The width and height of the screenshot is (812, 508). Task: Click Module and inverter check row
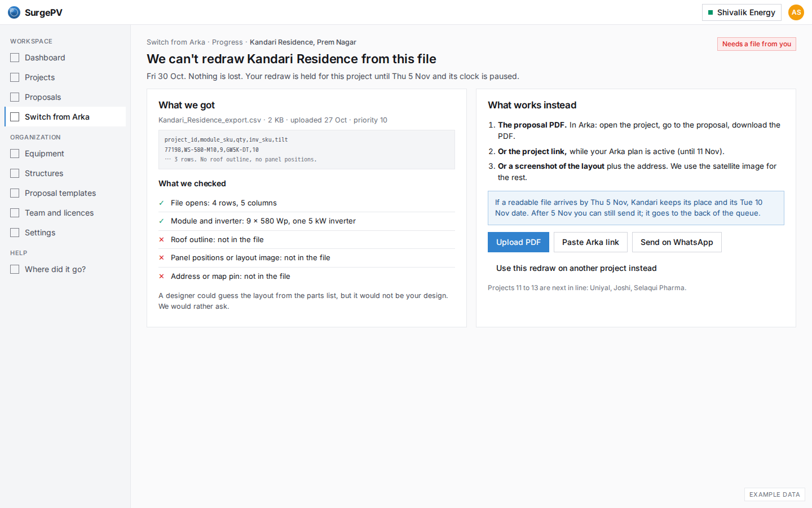(307, 221)
